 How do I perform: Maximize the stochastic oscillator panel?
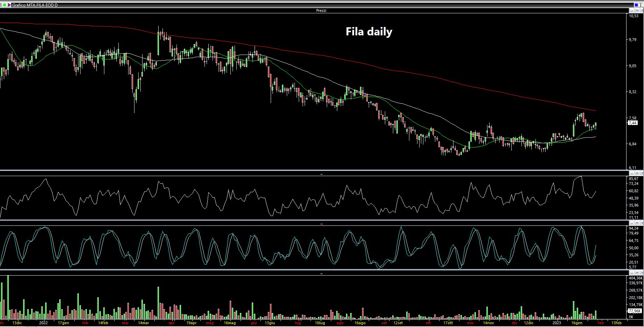click(637, 223)
